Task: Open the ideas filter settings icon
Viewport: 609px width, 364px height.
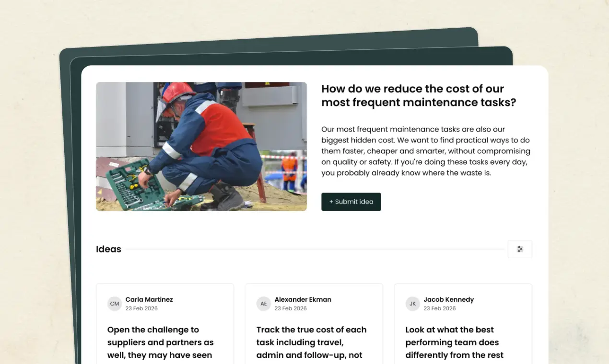Action: (x=520, y=249)
